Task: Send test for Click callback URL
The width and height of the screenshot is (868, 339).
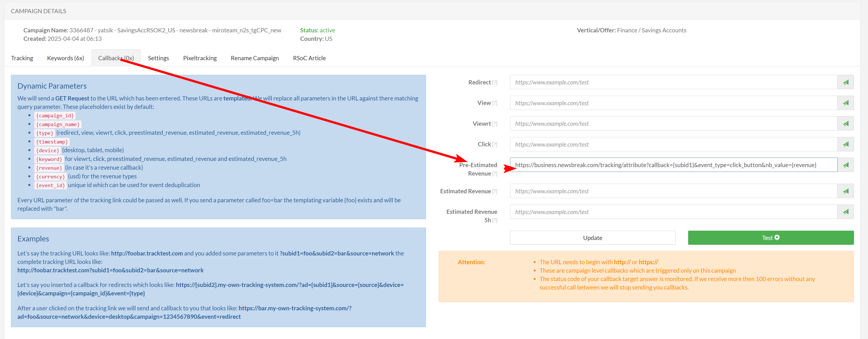Action: point(846,144)
